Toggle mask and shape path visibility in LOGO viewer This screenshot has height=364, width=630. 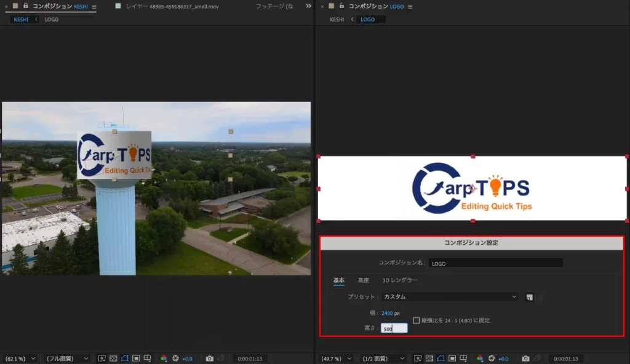[x=441, y=358]
